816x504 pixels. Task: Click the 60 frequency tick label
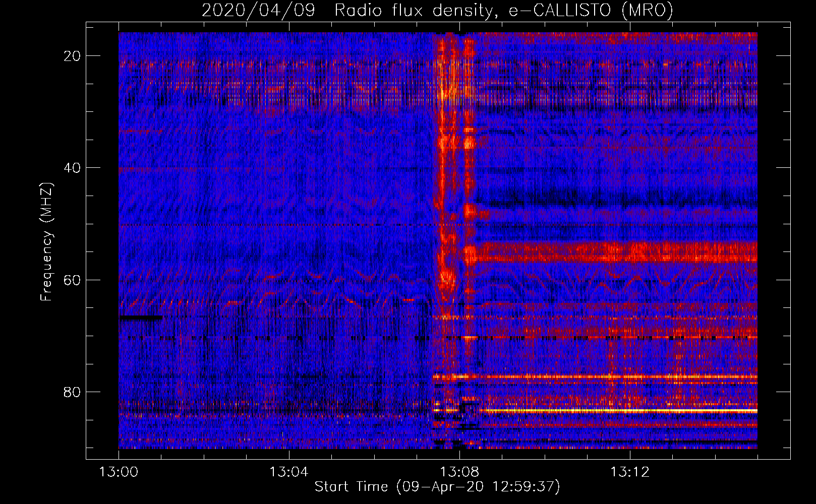72,280
